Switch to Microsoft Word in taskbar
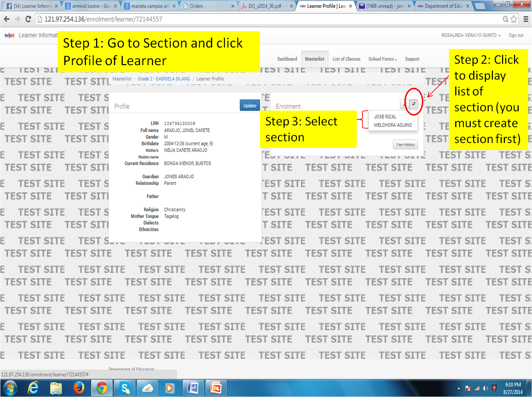The width and height of the screenshot is (532, 397). coord(193,388)
